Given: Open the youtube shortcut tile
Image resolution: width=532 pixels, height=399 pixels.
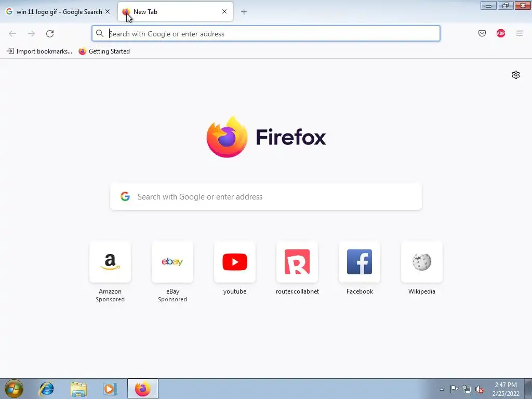Looking at the screenshot, I should (x=235, y=262).
